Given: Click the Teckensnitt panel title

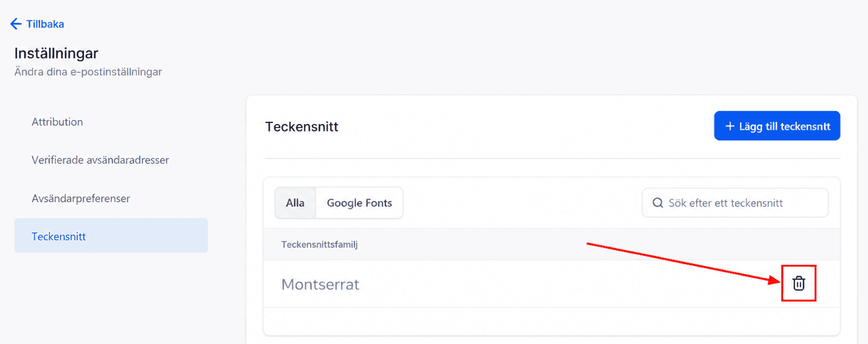Looking at the screenshot, I should pos(302,127).
